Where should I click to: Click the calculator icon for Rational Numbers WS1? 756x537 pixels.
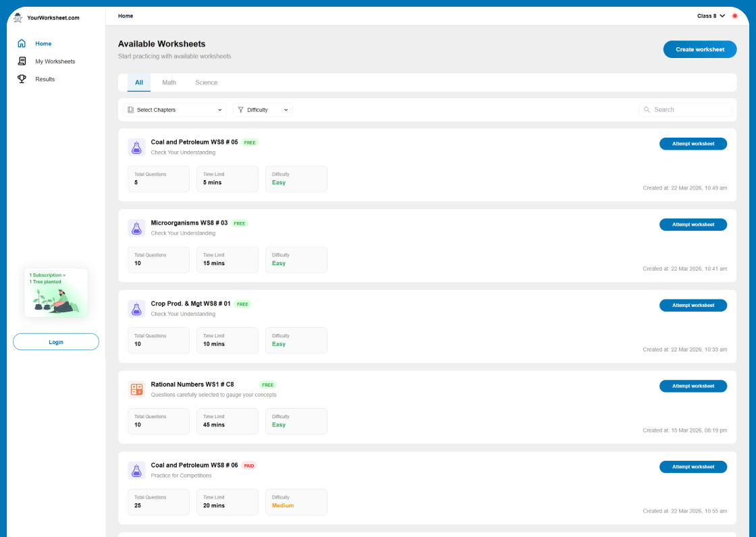(x=136, y=390)
